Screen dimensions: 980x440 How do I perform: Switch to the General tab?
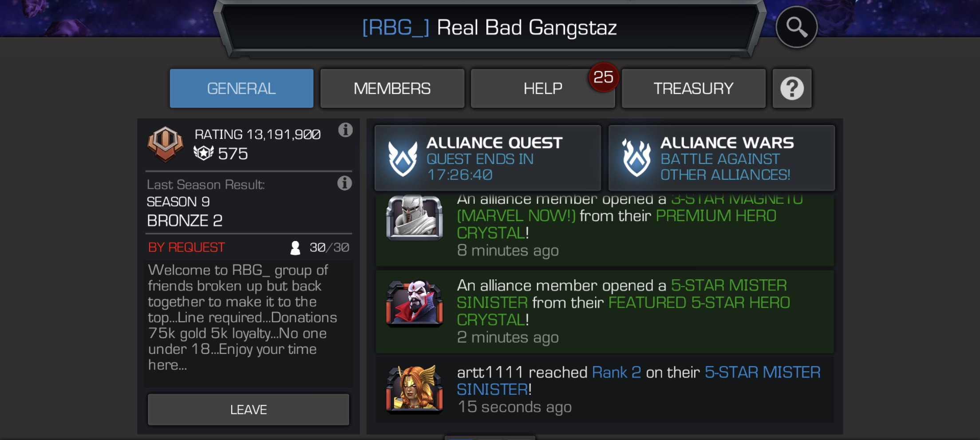coord(241,88)
